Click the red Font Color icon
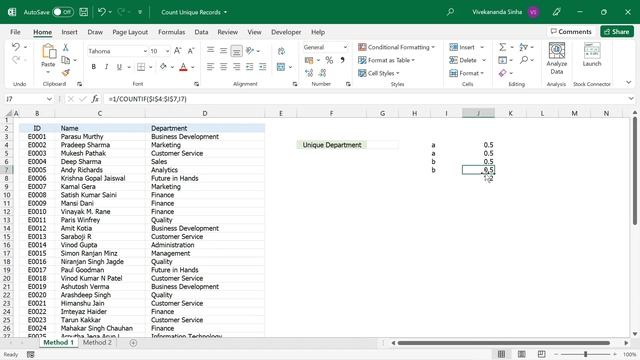The width and height of the screenshot is (640, 360). tap(183, 67)
